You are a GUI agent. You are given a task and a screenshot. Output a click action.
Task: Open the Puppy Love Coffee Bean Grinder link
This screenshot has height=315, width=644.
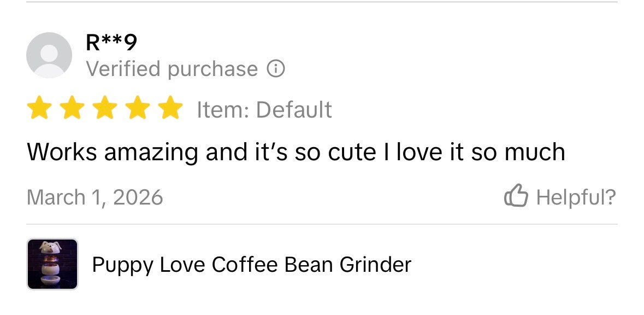251,265
